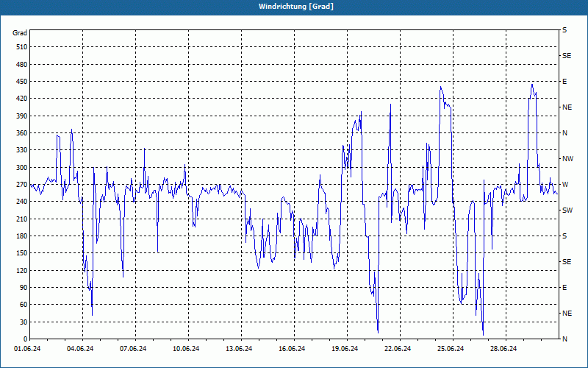Click the chart title 'Windrichtung [Grad]'
This screenshot has width=588, height=368.
point(296,7)
